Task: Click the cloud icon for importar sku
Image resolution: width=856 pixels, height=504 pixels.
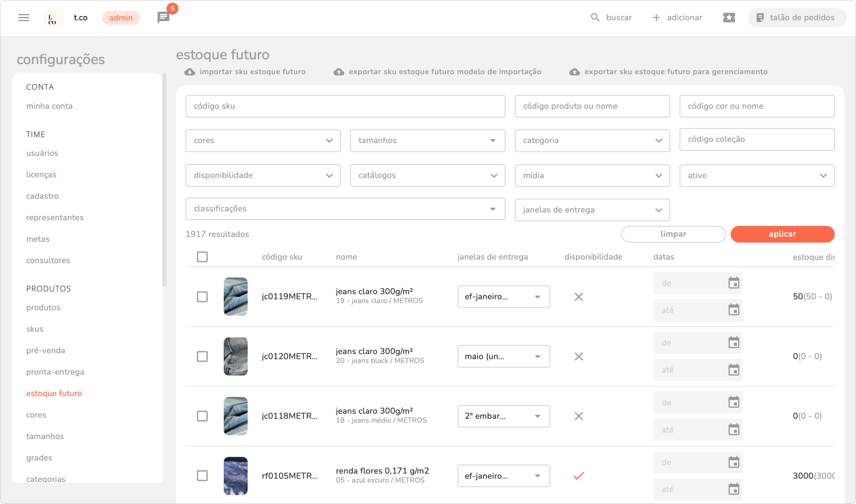Action: 190,72
